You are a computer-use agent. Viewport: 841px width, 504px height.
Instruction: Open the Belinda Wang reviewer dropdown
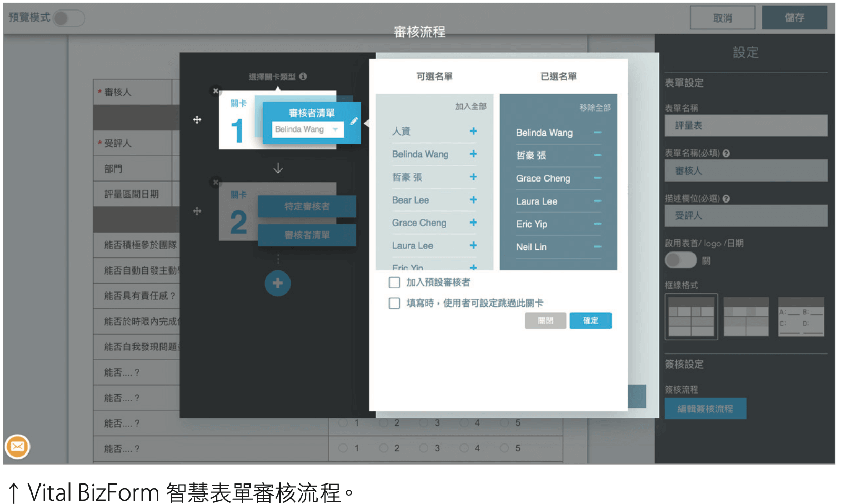[x=307, y=129]
